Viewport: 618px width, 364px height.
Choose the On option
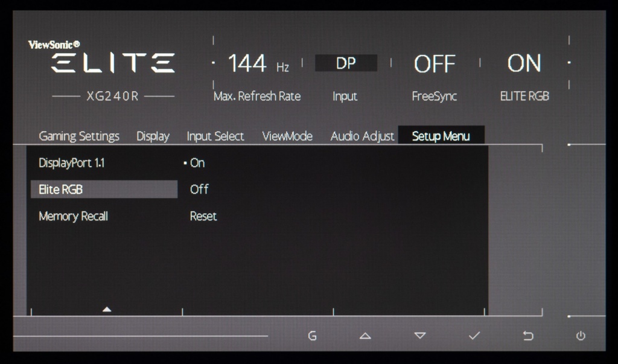197,163
